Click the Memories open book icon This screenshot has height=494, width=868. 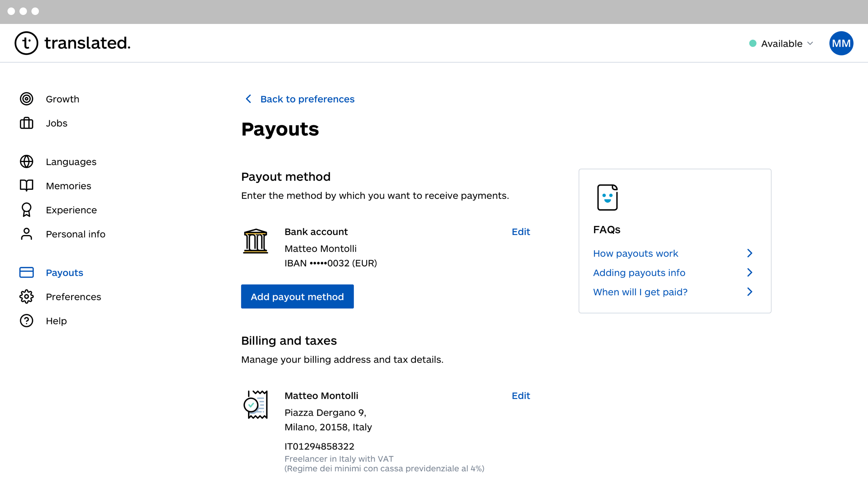click(27, 186)
